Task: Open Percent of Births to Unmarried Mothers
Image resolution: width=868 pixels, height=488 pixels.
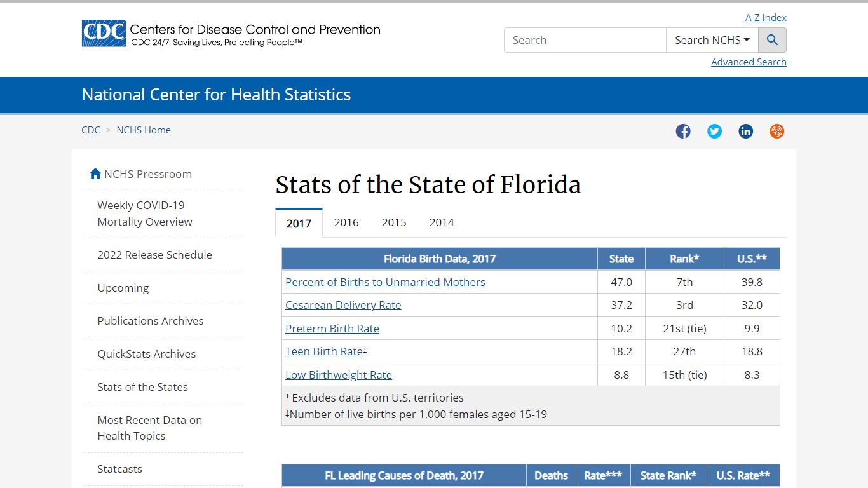Action: pos(385,282)
